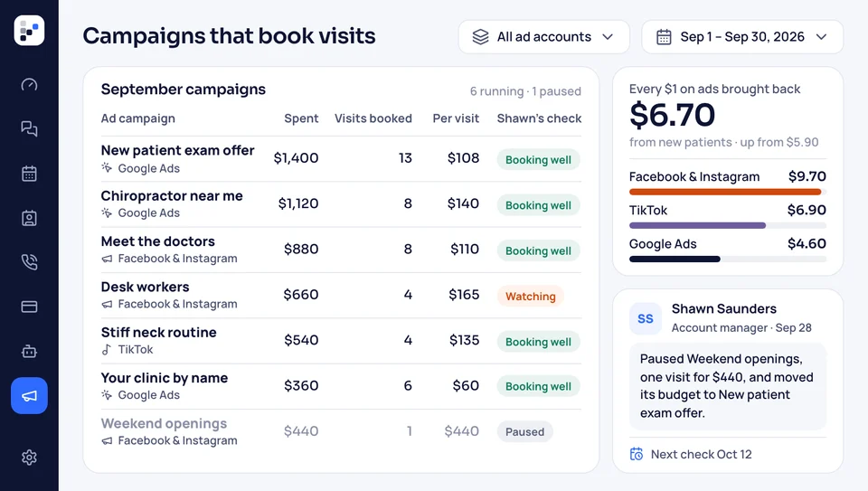
Task: Open the New patient exam offer campaign
Action: pos(177,150)
